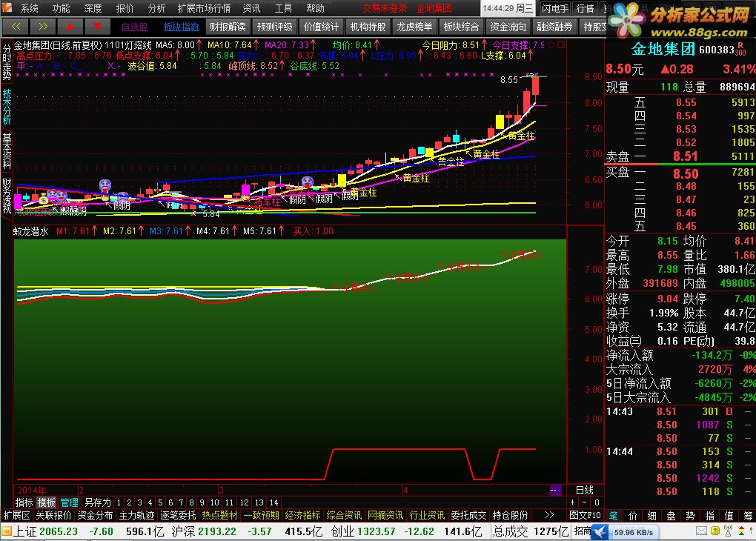Screen dimensions: 756x541
Task: Click the 行情 button at top right
Action: pyautogui.click(x=586, y=8)
